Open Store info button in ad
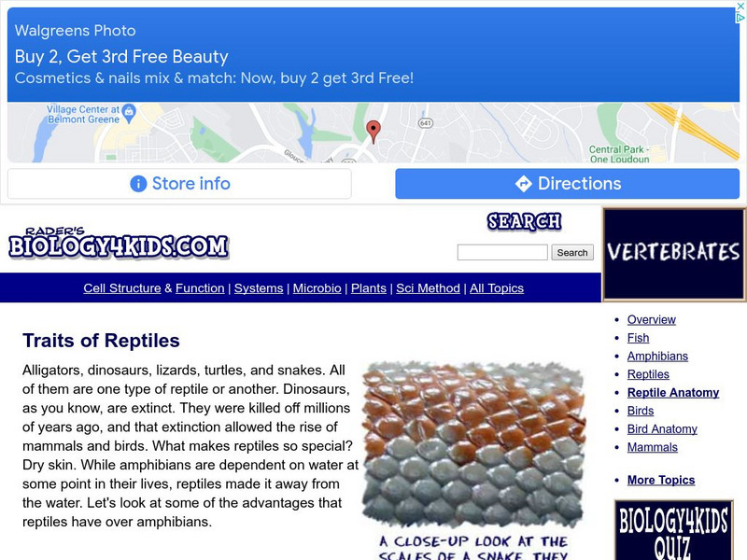The height and width of the screenshot is (560, 747). (x=179, y=183)
